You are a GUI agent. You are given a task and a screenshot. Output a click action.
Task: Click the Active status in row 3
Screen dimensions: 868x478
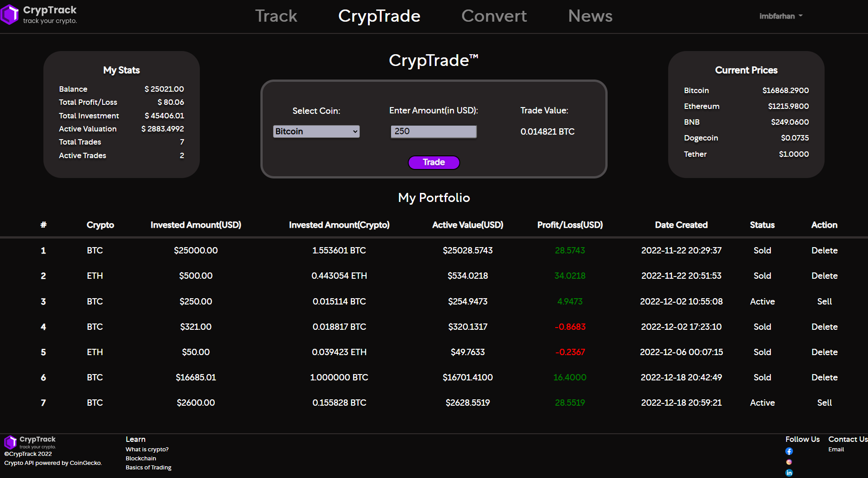click(762, 301)
